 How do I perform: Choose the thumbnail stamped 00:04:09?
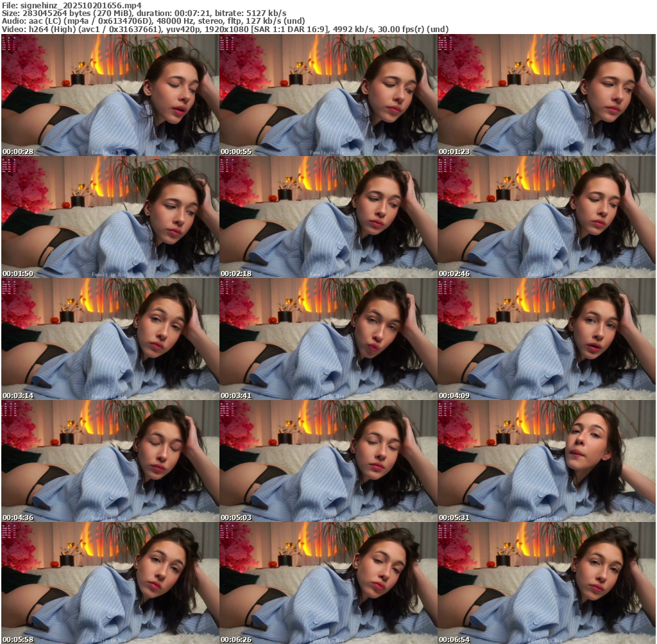(x=547, y=339)
